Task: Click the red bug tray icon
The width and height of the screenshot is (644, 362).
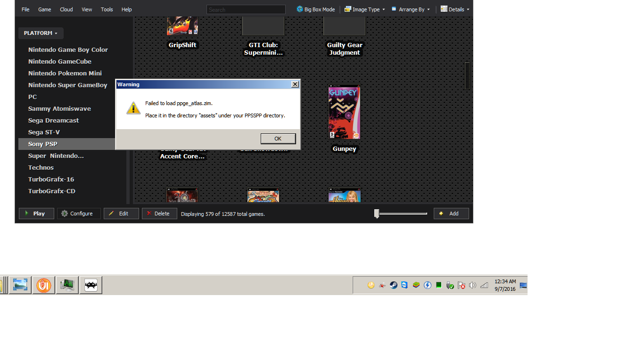Action: tap(382, 285)
